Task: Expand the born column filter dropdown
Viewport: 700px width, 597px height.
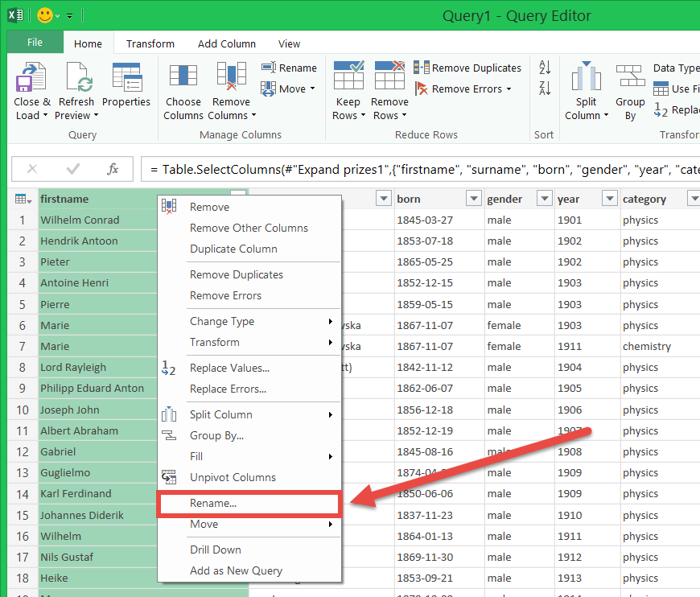Action: coord(472,199)
